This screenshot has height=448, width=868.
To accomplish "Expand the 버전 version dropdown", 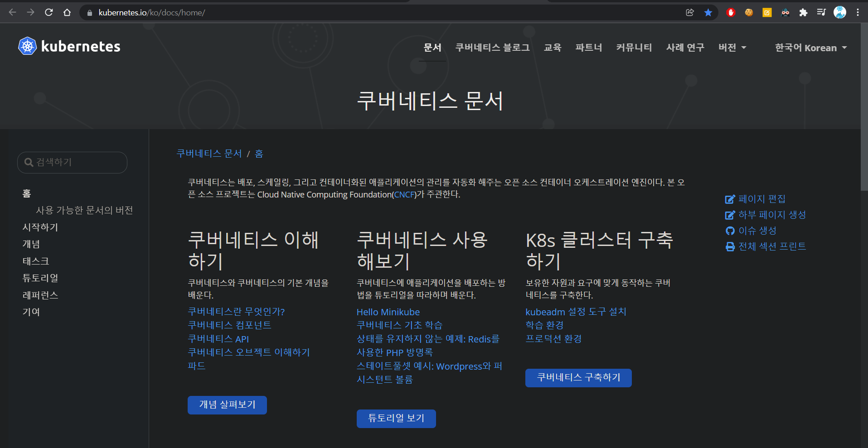I will [x=732, y=48].
